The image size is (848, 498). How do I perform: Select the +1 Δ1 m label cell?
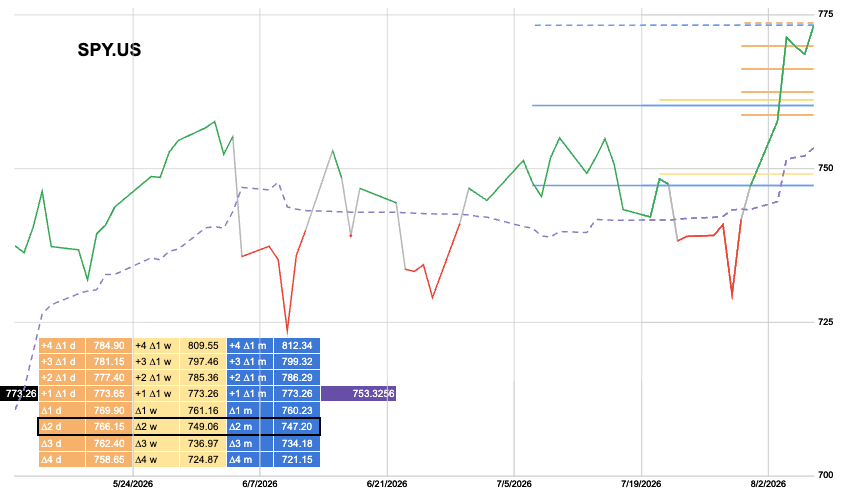(x=250, y=394)
